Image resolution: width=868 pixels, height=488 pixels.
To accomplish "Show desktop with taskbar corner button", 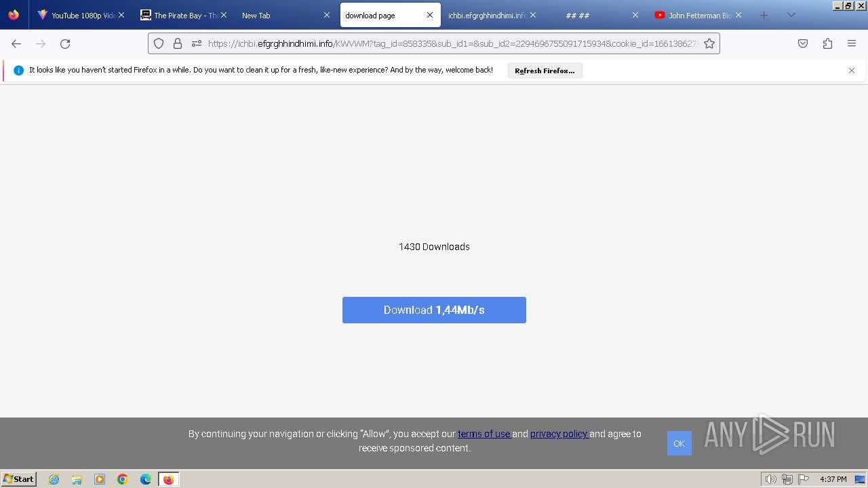I will pyautogui.click(x=861, y=479).
